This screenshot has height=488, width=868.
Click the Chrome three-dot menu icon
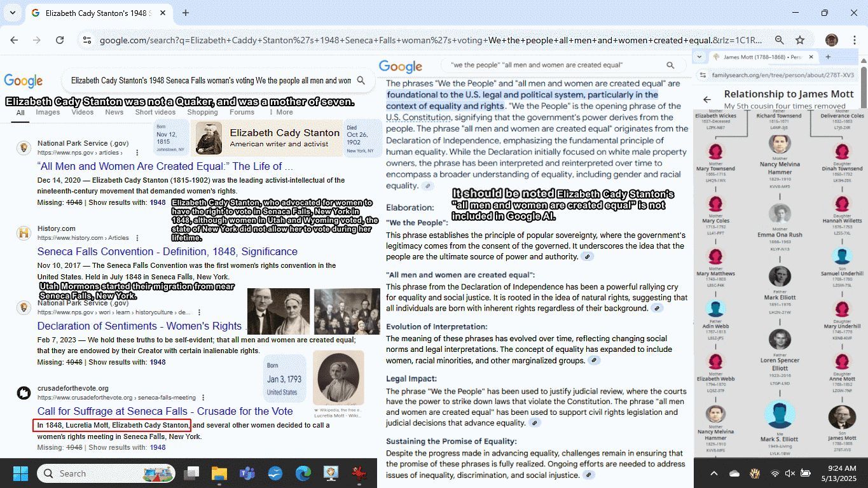(x=855, y=40)
